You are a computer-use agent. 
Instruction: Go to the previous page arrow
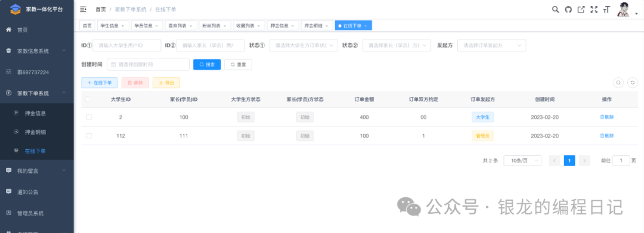point(555,161)
